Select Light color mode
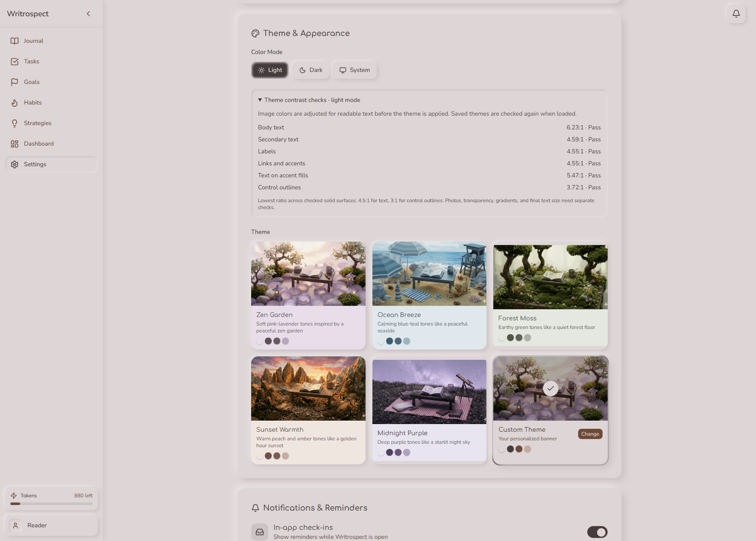Image resolution: width=756 pixels, height=541 pixels. tap(270, 70)
